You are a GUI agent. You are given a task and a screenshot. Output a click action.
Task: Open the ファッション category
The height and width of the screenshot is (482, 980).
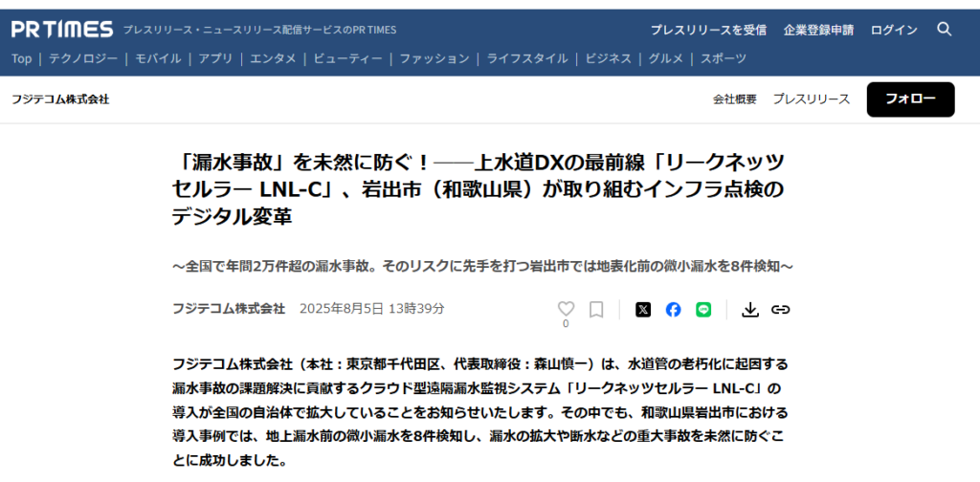pos(434,58)
